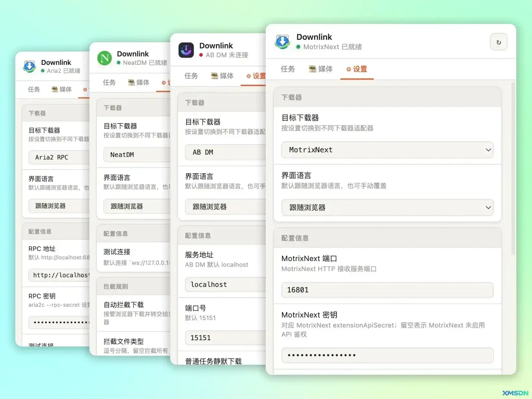Open 媒体 tab in NeatDM window

(x=139, y=82)
